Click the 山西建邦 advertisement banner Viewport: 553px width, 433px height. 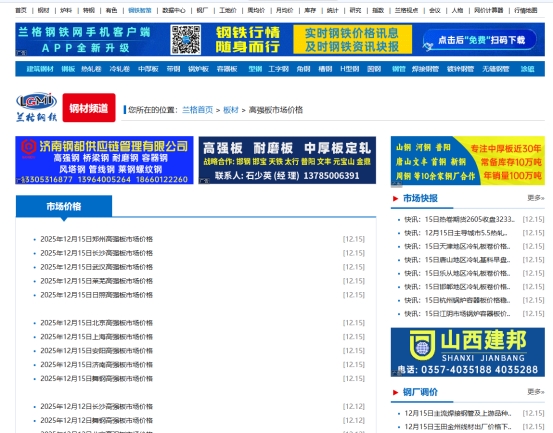click(x=468, y=352)
